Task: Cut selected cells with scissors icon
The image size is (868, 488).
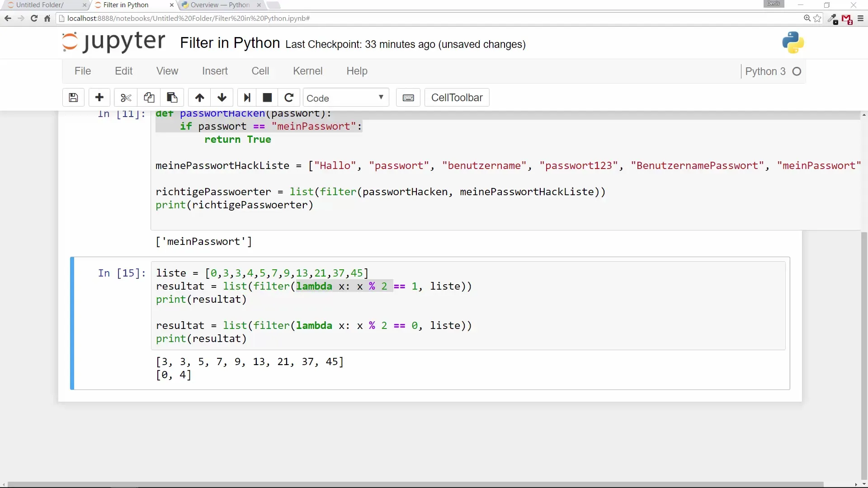Action: pos(126,98)
